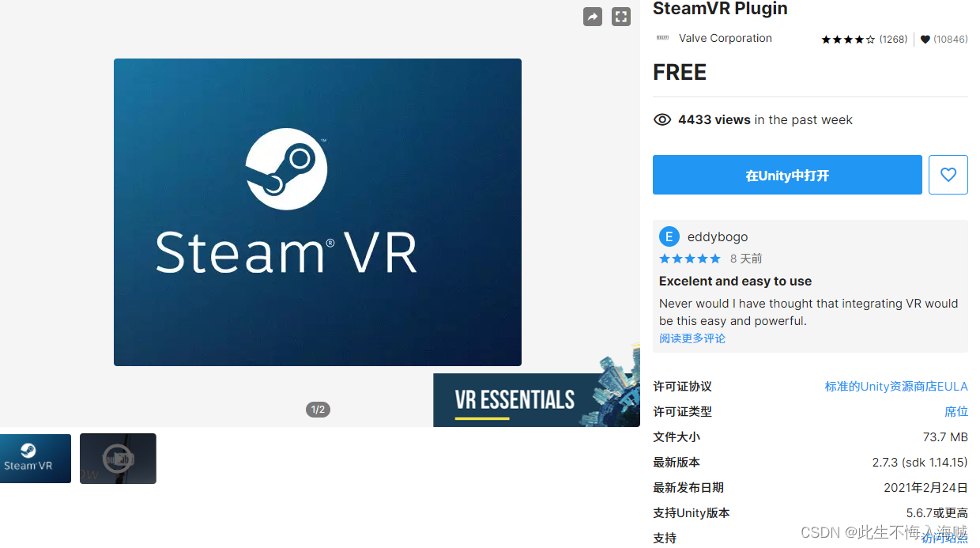
Task: Click the 支持Unity版本 label
Action: (692, 512)
